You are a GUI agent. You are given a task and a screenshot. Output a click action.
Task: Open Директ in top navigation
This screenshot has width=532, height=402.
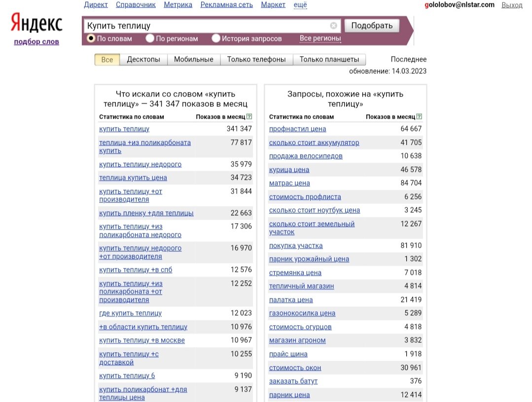96,5
